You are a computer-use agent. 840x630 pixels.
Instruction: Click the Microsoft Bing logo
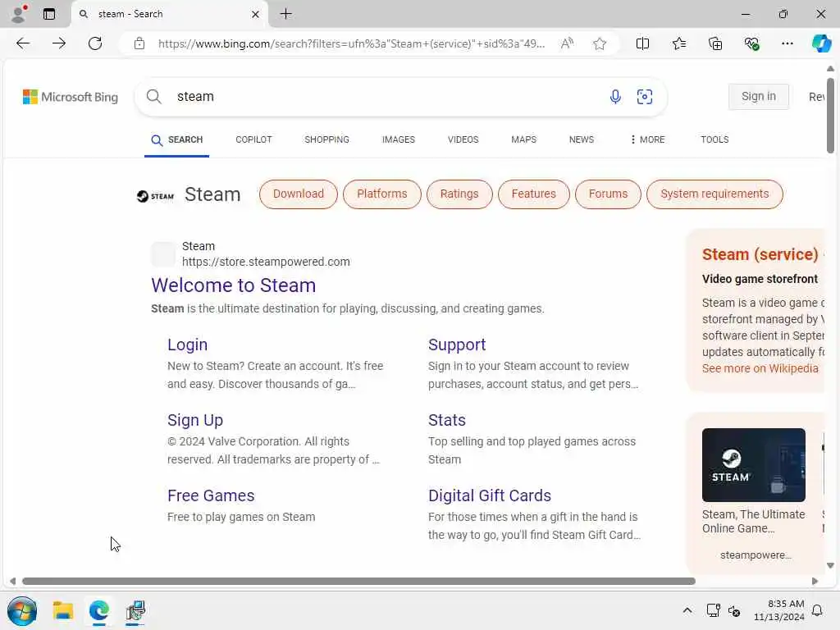(71, 97)
